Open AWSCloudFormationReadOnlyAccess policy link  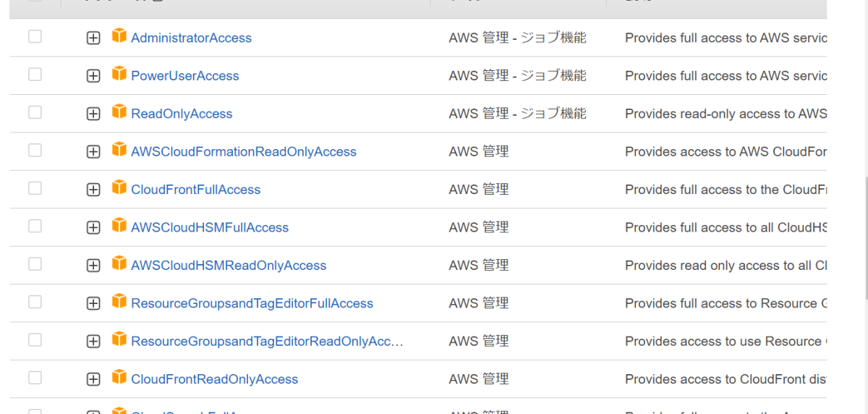pyautogui.click(x=244, y=152)
